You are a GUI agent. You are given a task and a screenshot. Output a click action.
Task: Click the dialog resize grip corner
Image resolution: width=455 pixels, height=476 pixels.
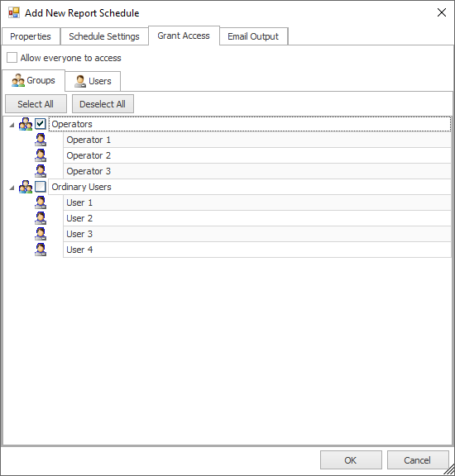tap(449, 470)
